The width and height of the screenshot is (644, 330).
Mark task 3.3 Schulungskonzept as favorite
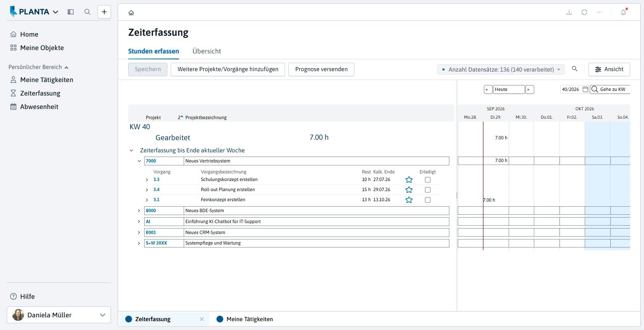click(409, 180)
